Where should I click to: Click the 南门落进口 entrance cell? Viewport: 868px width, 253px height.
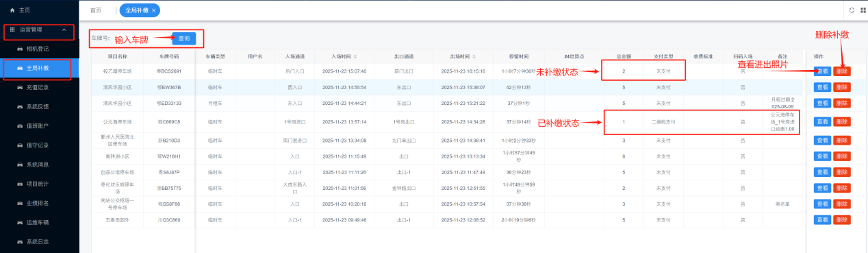pyautogui.click(x=294, y=140)
